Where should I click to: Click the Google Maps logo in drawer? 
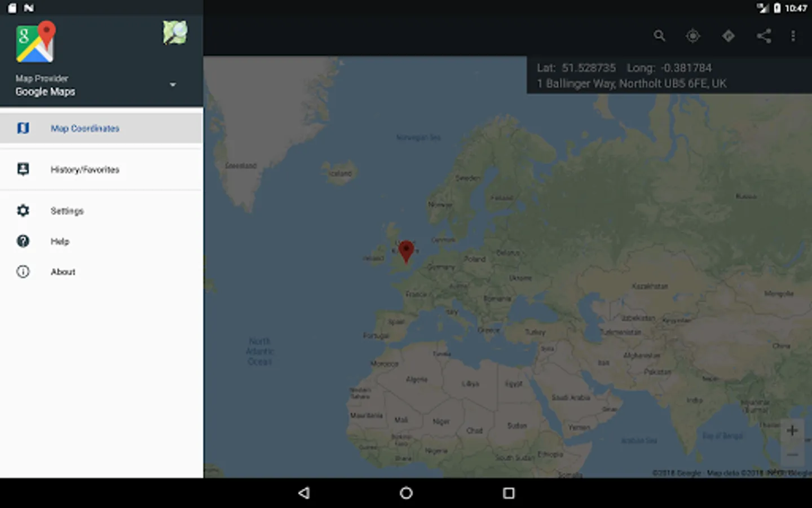tap(36, 42)
